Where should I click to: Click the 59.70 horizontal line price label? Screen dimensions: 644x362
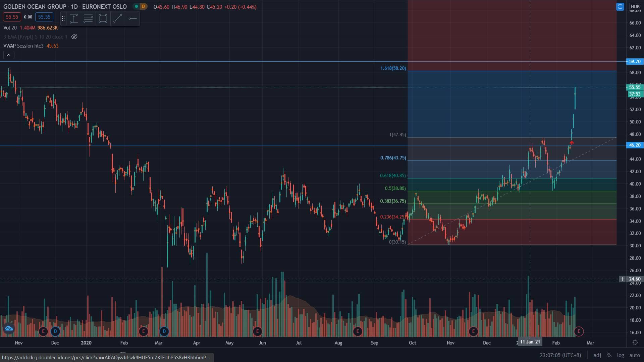(635, 61)
